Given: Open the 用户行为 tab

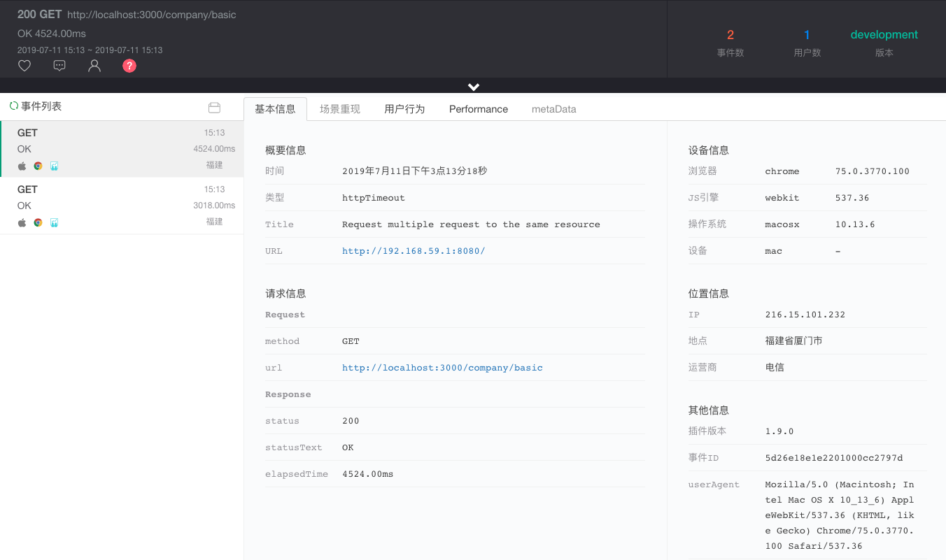Looking at the screenshot, I should [404, 109].
